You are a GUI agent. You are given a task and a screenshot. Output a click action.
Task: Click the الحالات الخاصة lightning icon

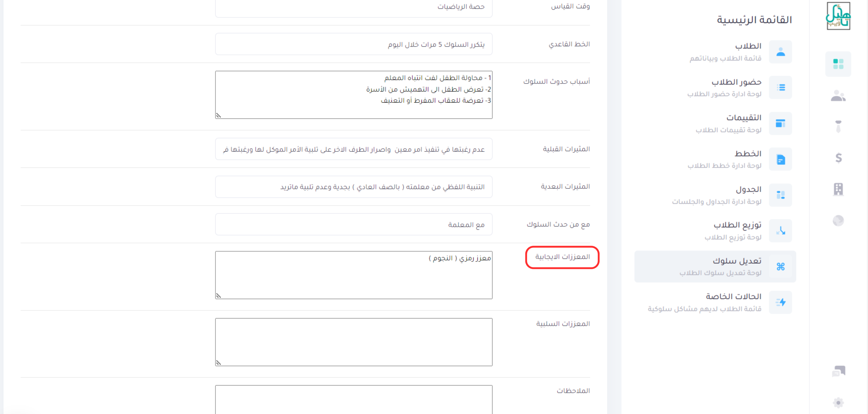coord(780,302)
